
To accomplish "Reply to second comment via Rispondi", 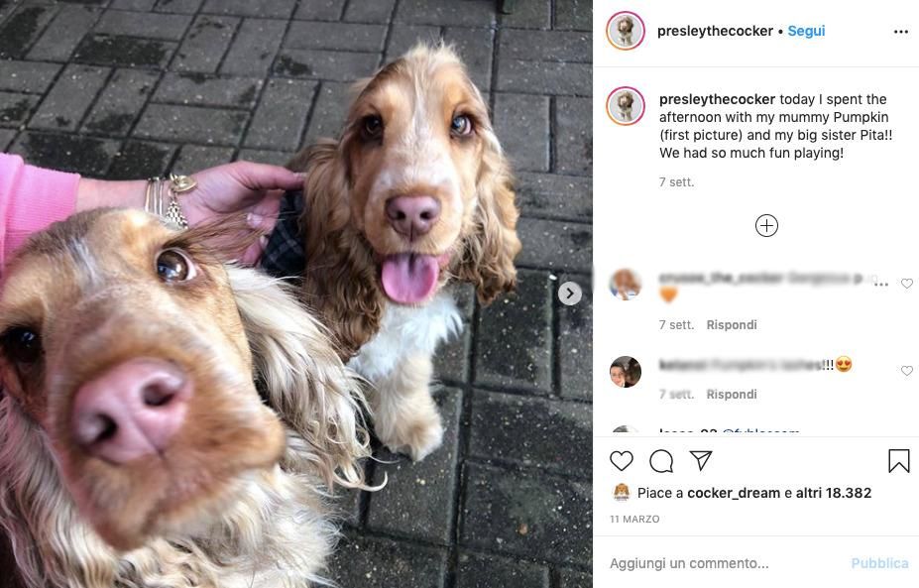I will tap(732, 395).
